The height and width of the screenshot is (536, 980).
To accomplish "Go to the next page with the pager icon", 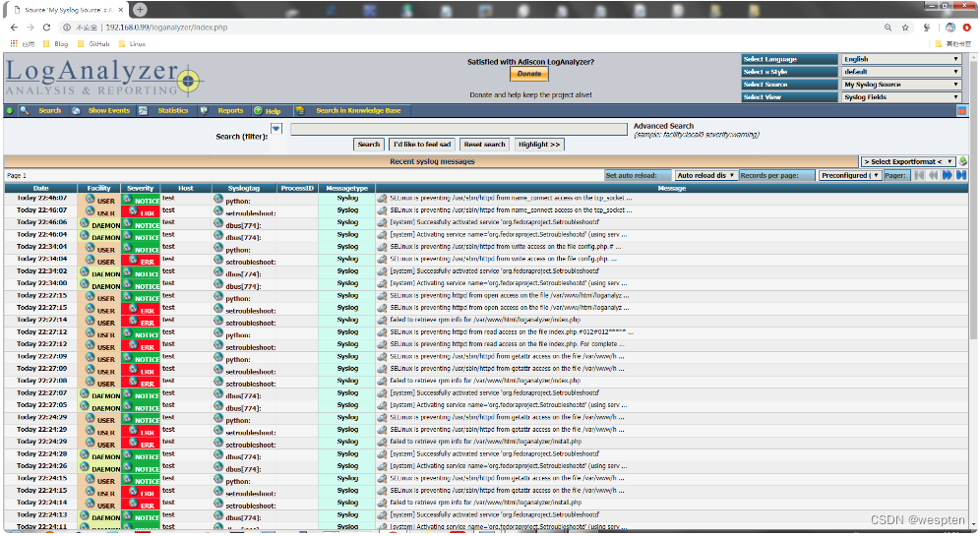I will click(947, 175).
